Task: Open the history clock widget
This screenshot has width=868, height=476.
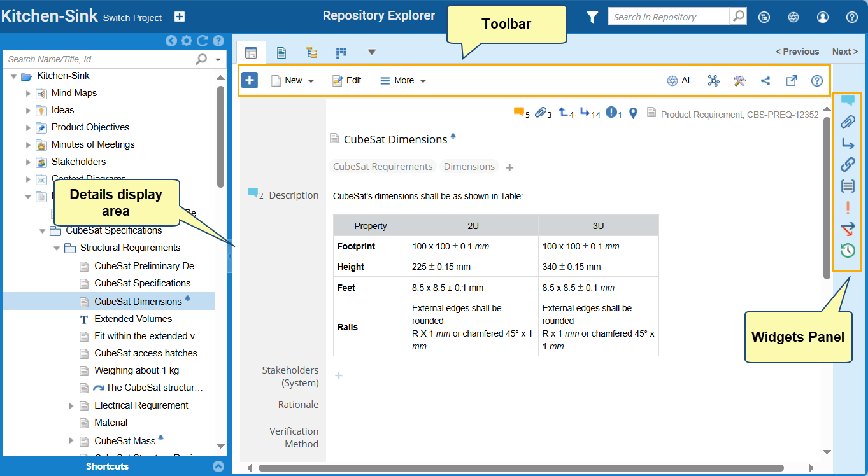Action: (847, 251)
